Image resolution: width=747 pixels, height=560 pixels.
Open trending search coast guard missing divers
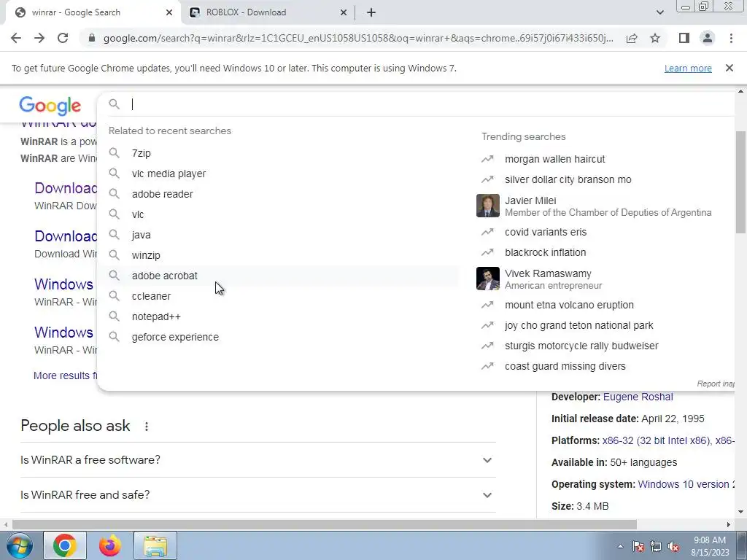(565, 366)
